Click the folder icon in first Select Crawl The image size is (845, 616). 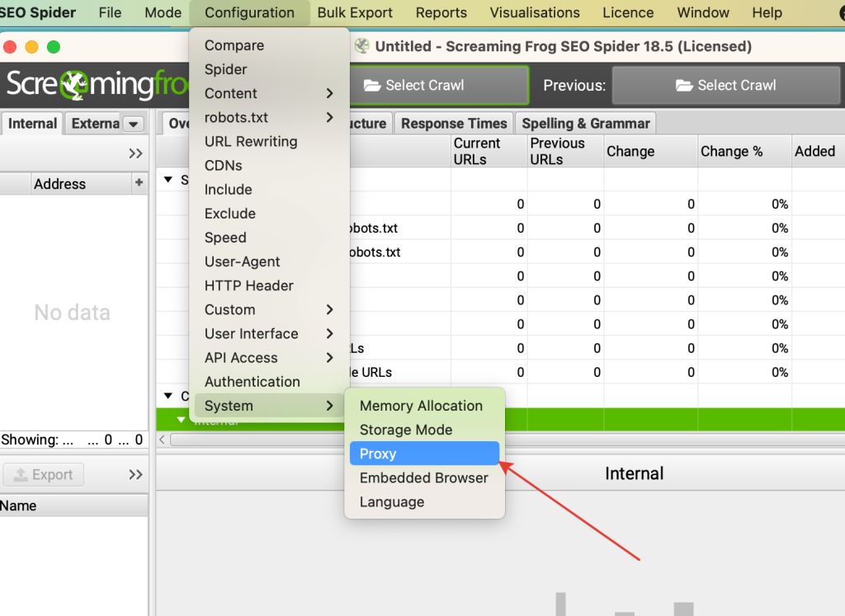(371, 85)
